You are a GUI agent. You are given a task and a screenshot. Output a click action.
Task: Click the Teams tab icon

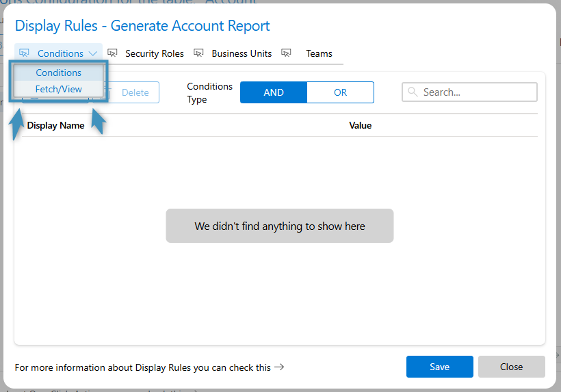click(x=286, y=53)
